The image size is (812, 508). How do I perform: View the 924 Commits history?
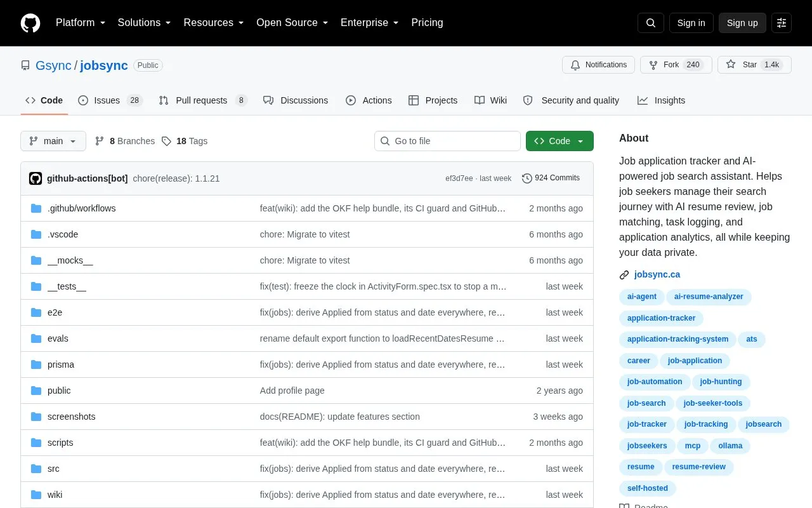pyautogui.click(x=551, y=178)
